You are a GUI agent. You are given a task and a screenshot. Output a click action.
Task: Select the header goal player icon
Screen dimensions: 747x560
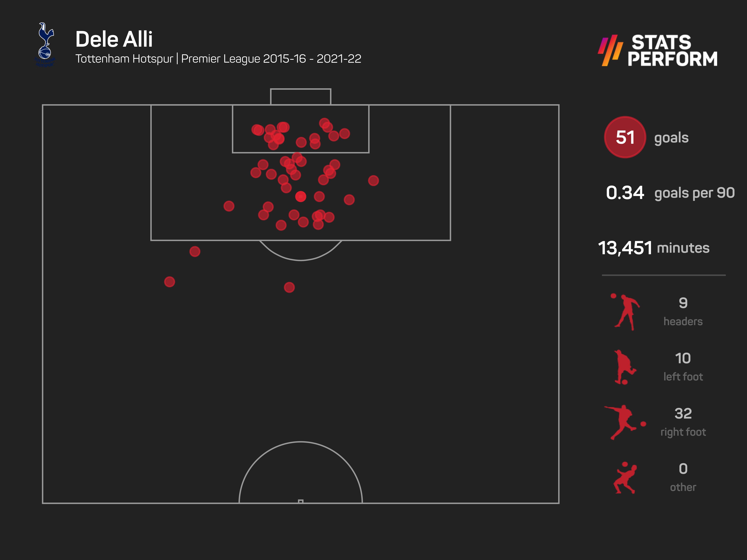click(x=626, y=312)
